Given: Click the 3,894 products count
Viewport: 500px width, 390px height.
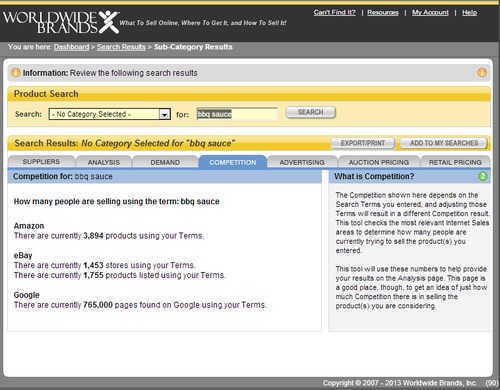Looking at the screenshot, I should pos(93,236).
